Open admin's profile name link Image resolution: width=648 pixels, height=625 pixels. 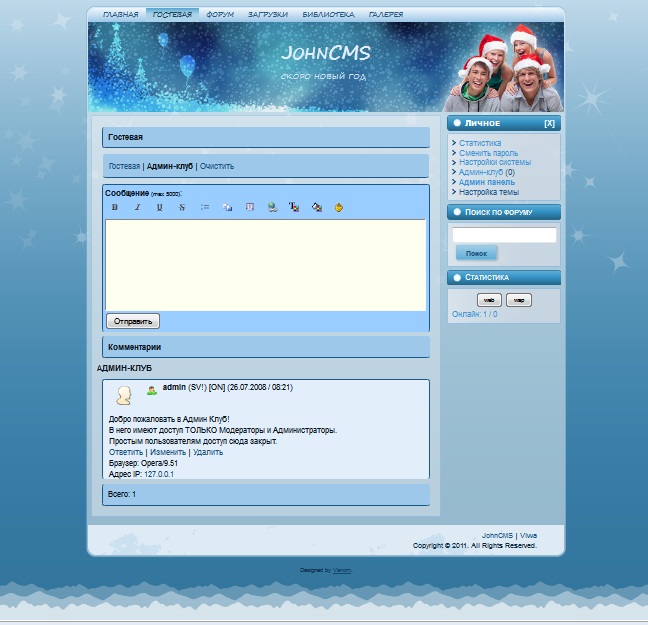click(x=174, y=387)
